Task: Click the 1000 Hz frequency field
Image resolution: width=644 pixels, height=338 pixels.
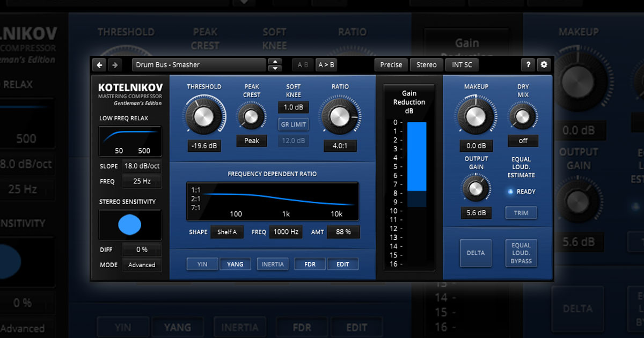Action: click(286, 232)
